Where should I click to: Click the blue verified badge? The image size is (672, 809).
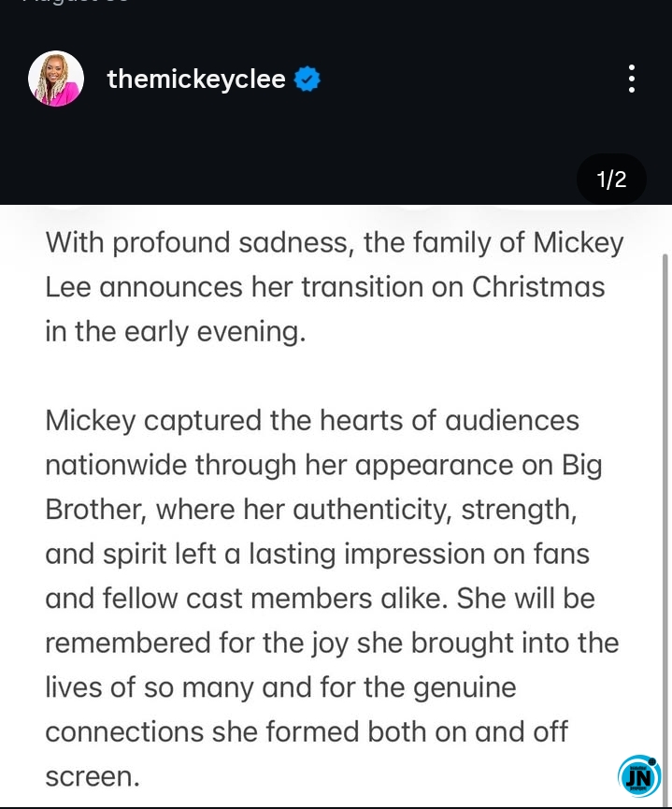(307, 79)
